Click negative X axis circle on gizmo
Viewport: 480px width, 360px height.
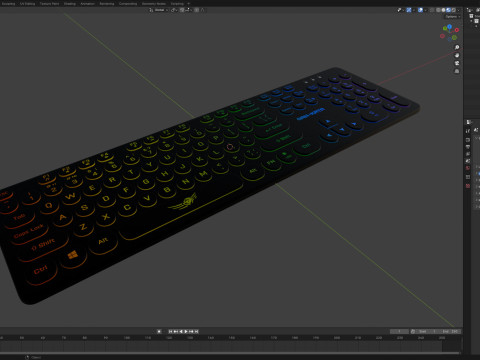pyautogui.click(x=442, y=36)
